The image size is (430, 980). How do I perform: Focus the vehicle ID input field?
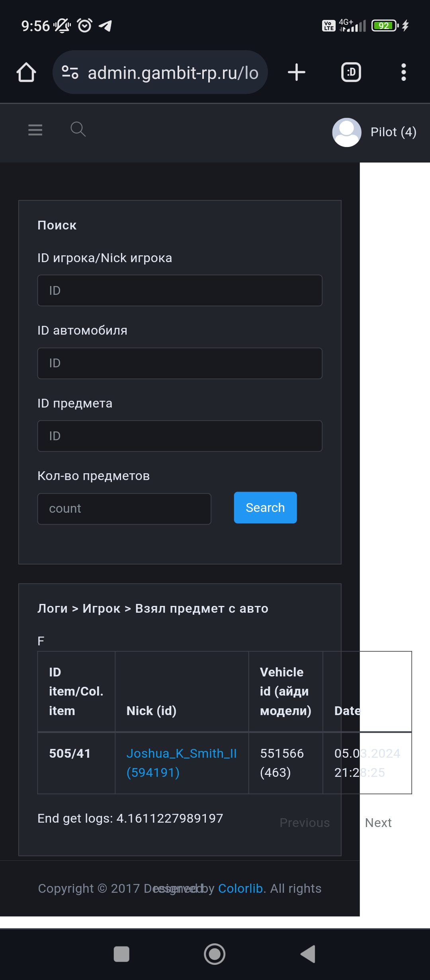(180, 363)
